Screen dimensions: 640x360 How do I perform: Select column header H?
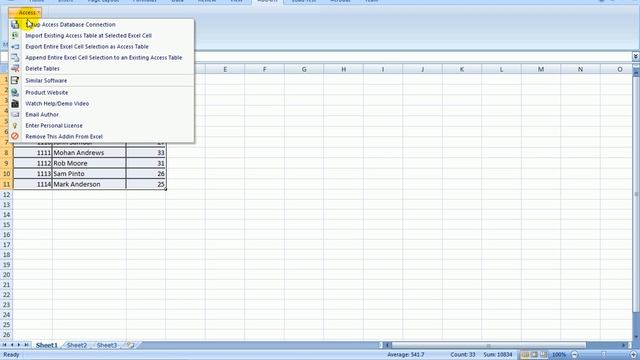tap(344, 69)
